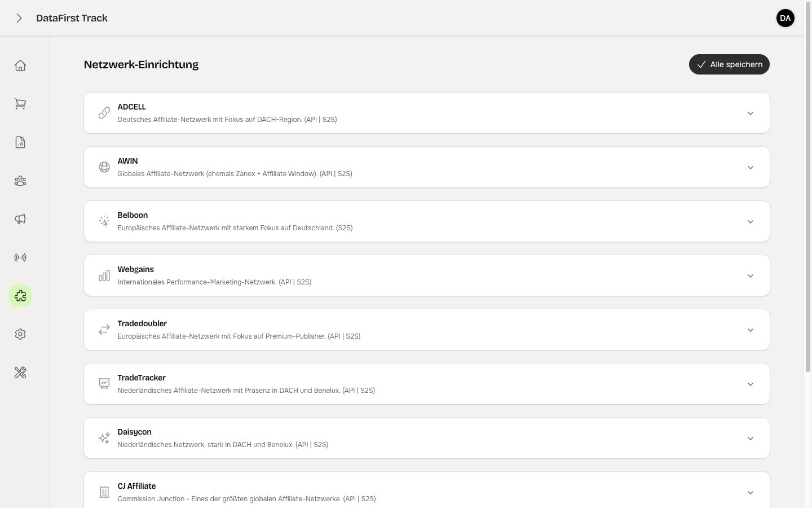Open the broadcast signal sidebar icon

[x=20, y=257]
